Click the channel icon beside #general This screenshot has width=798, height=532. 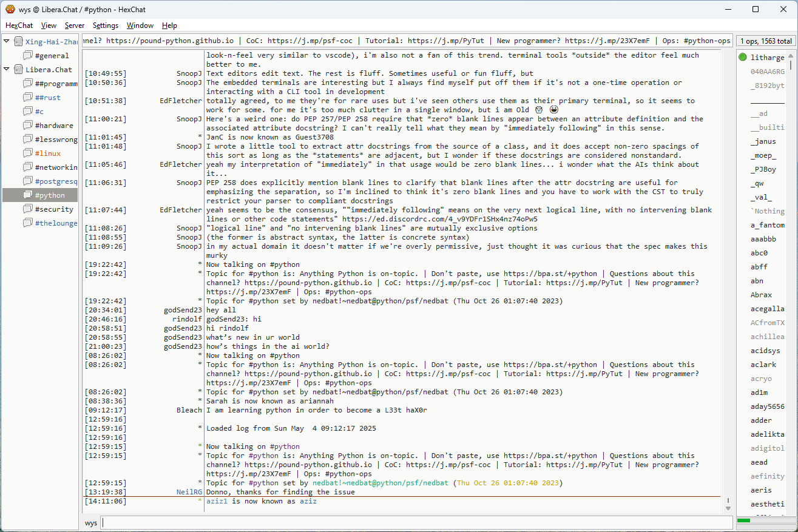(28, 56)
